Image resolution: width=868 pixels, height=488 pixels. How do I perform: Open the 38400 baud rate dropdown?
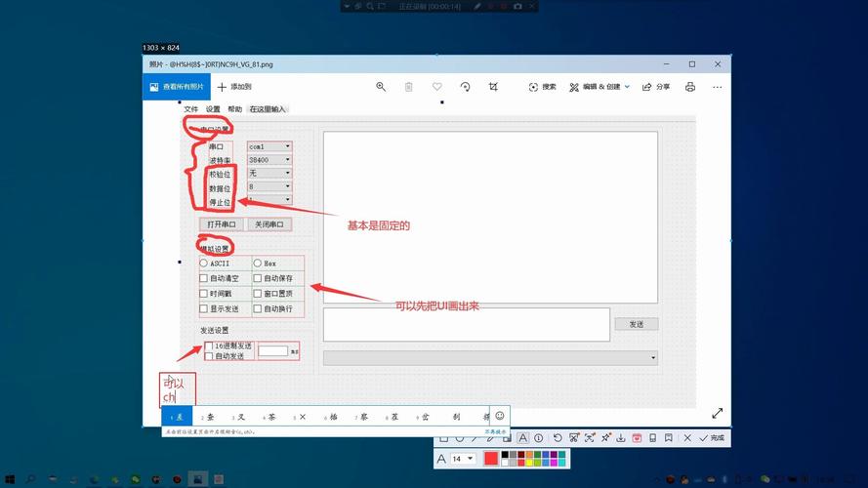click(x=269, y=160)
